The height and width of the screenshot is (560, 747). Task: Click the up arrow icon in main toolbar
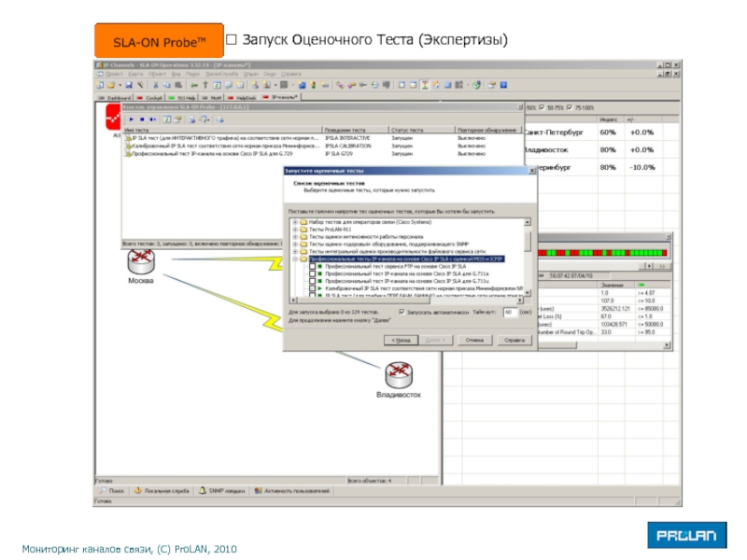[x=205, y=85]
